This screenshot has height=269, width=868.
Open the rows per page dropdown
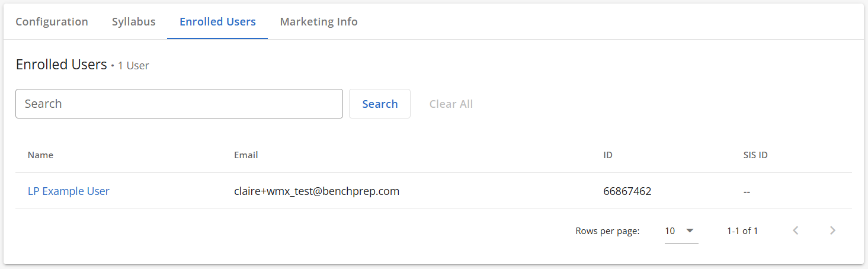pos(681,231)
